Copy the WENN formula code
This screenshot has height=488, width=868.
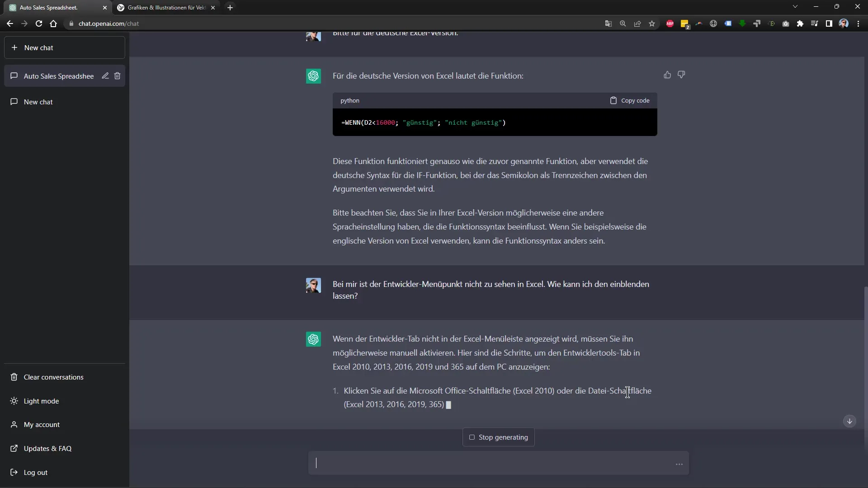click(630, 100)
